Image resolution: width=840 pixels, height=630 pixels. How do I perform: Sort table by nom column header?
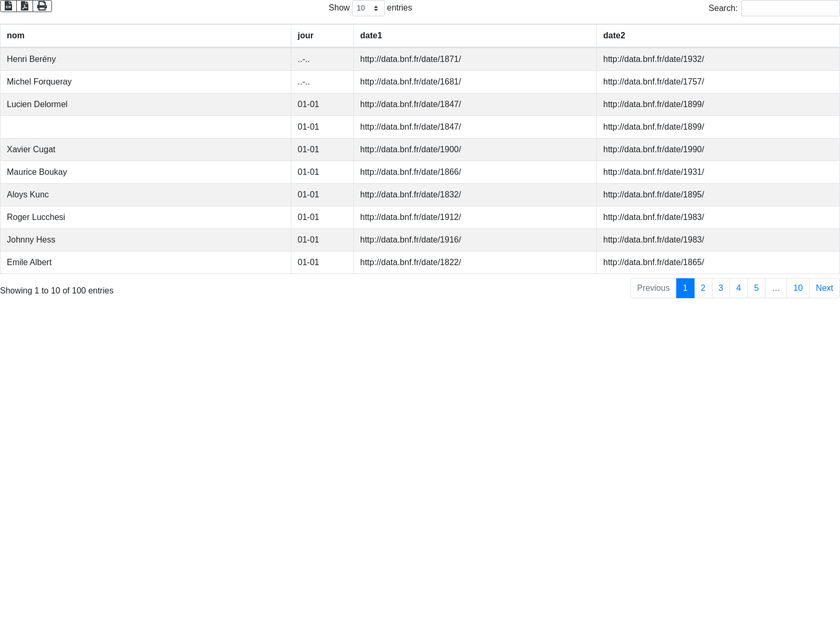click(16, 36)
